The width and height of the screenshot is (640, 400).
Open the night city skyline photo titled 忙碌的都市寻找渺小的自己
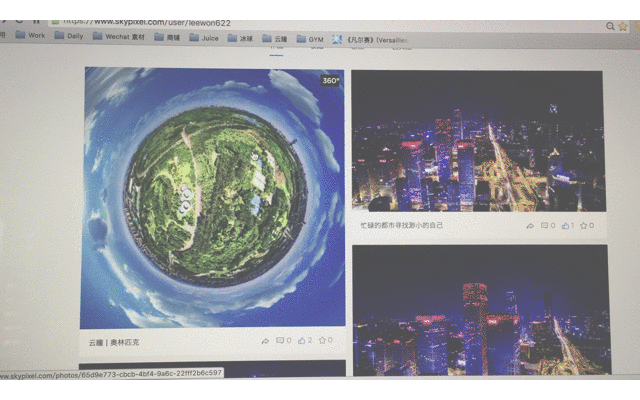pyautogui.click(x=478, y=141)
